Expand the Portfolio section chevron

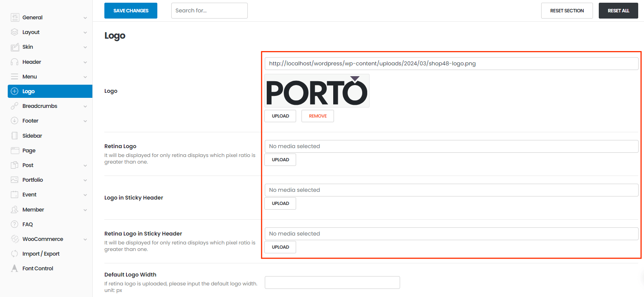click(x=85, y=180)
